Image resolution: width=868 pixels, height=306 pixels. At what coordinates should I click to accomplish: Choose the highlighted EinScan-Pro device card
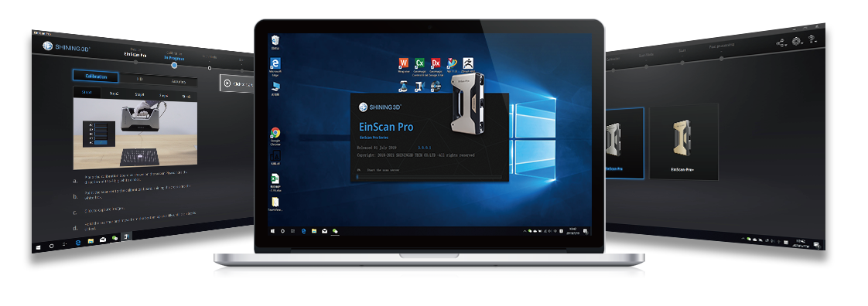[x=625, y=143]
